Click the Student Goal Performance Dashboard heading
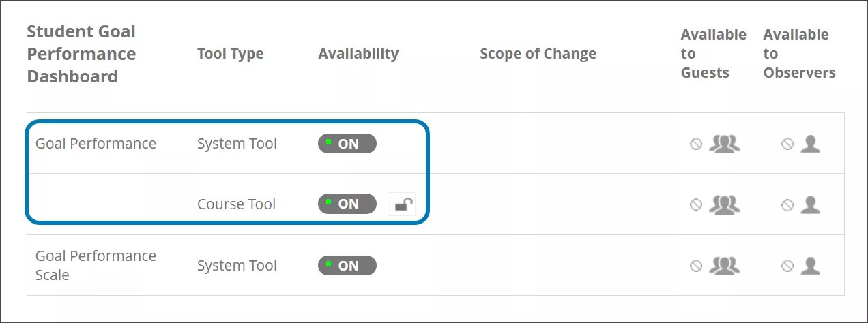 81,54
